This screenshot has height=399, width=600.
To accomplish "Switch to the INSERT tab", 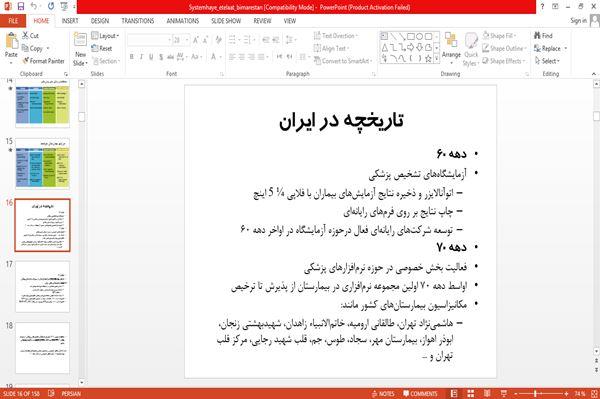I will pos(70,21).
